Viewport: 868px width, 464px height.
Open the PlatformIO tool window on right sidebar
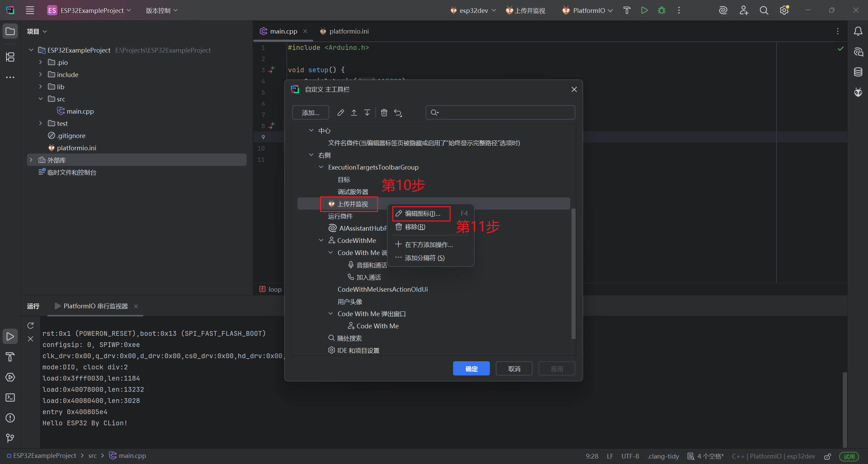tap(858, 92)
